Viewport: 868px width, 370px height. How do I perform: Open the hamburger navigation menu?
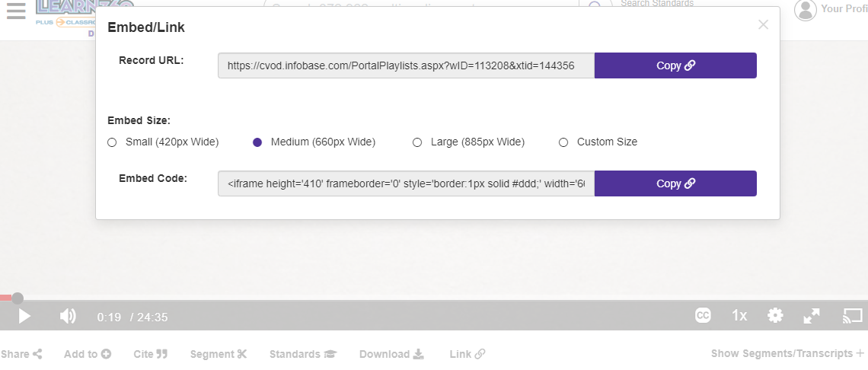click(16, 11)
